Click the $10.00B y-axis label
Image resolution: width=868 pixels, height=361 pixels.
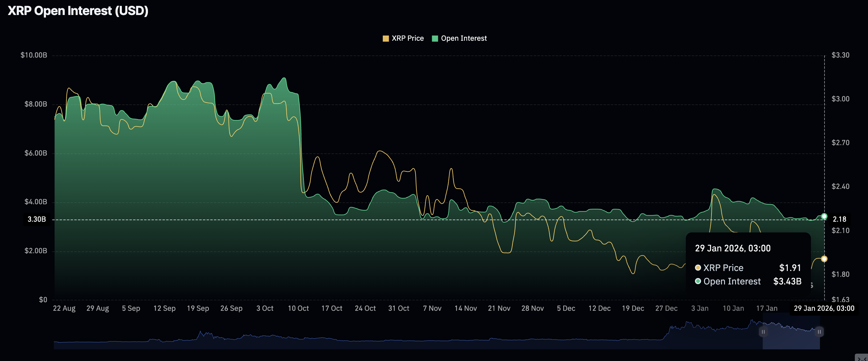[34, 55]
